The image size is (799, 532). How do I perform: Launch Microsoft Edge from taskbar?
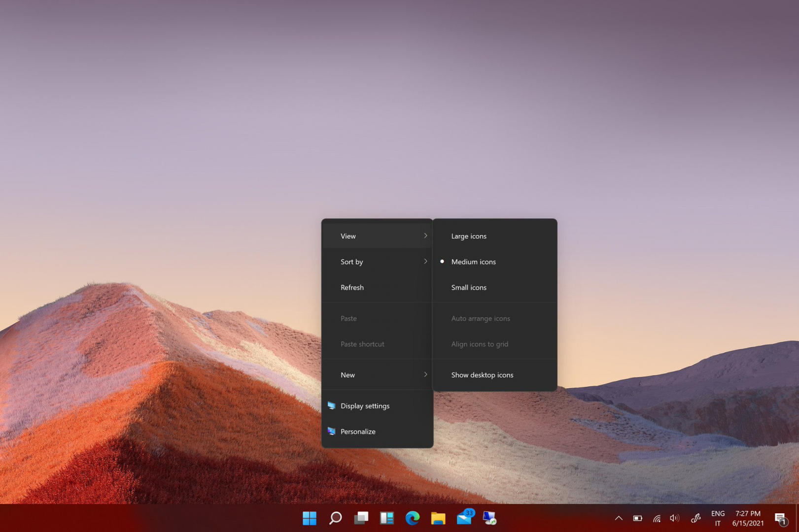(413, 518)
